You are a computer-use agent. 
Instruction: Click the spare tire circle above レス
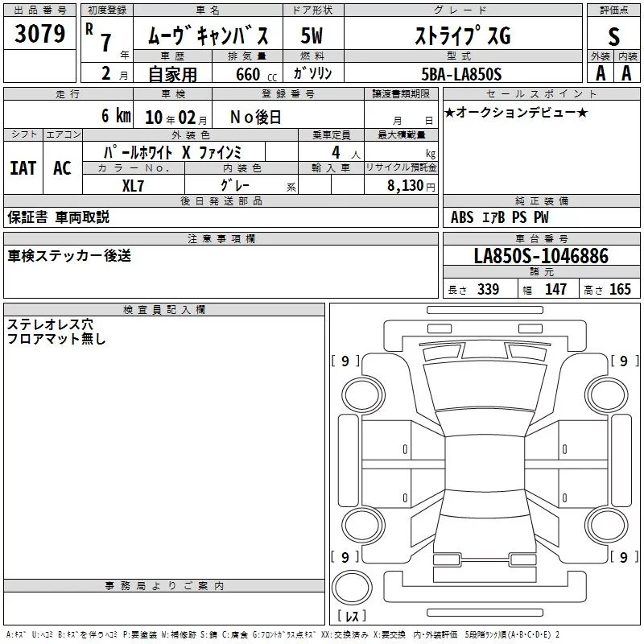(352, 588)
